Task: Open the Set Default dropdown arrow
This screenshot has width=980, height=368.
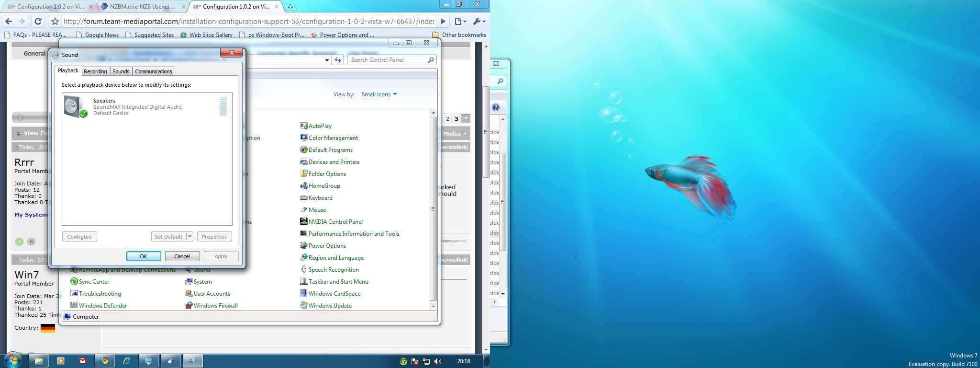Action: click(x=189, y=237)
